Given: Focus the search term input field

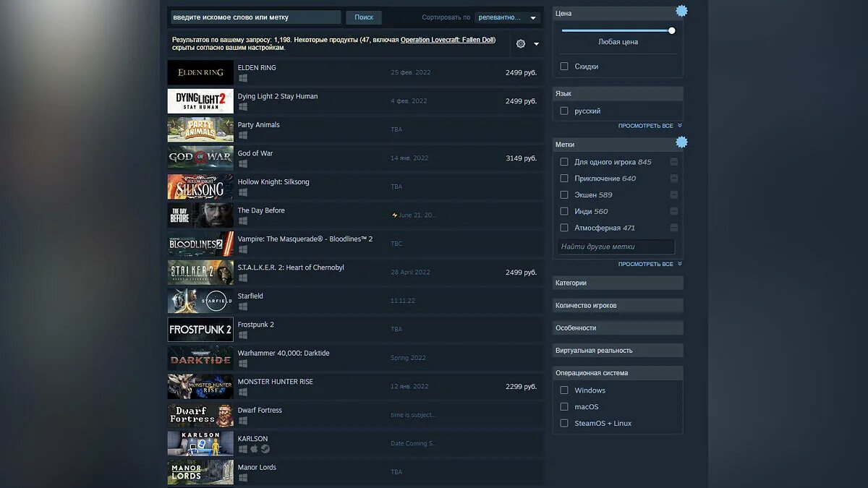Looking at the screenshot, I should [x=255, y=17].
